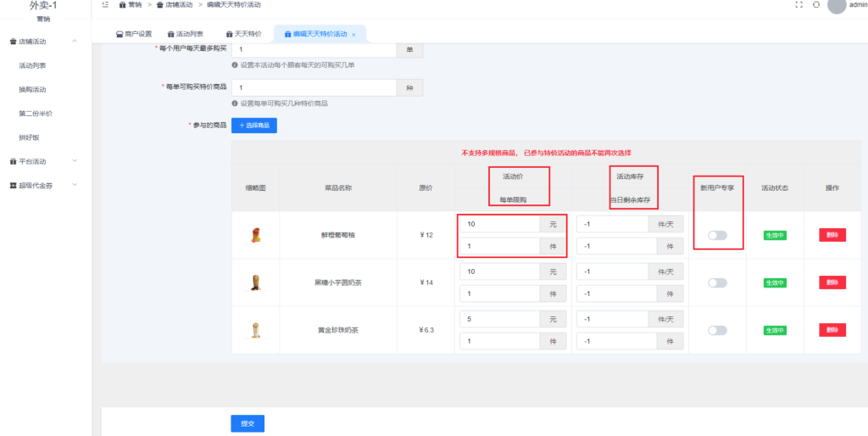Click the 鲜橙葡萄柚 product thumbnail
This screenshot has height=436, width=868.
point(255,235)
